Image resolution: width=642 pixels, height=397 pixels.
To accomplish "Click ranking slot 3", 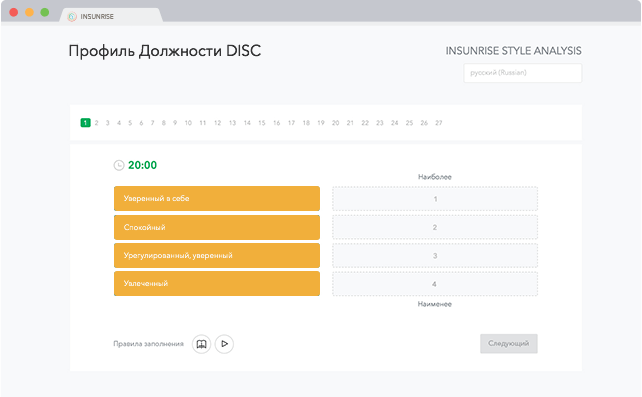I will (435, 256).
